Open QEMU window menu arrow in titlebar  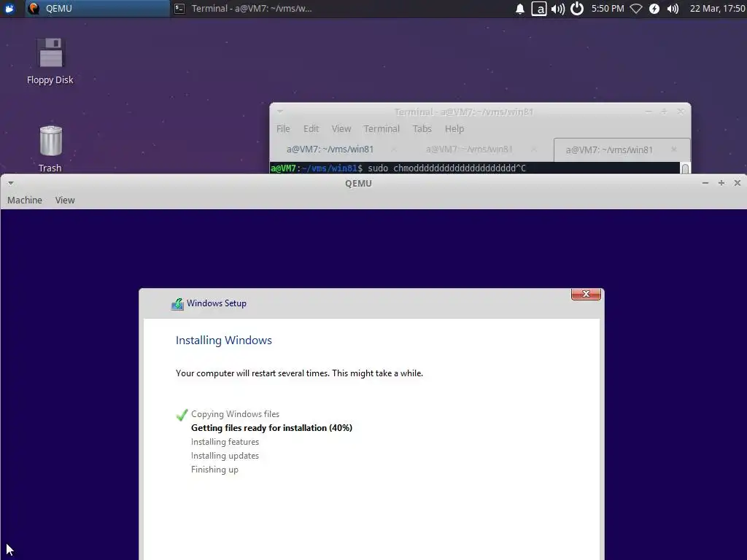click(10, 183)
